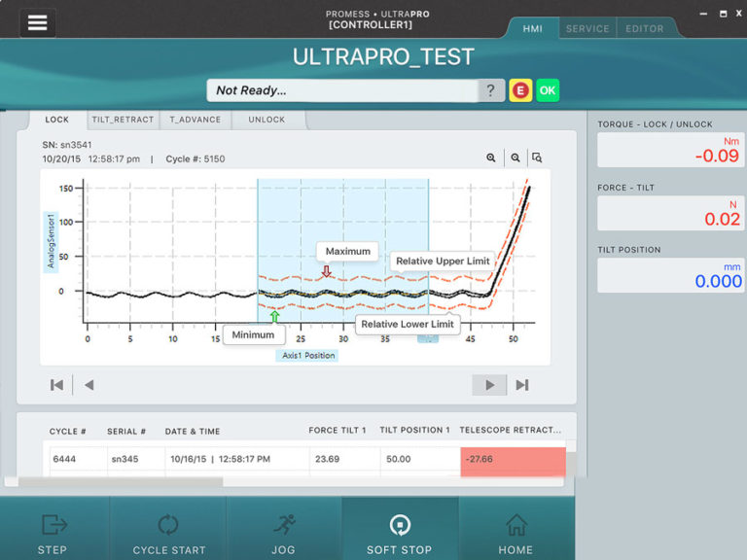Viewport: 747px width, 560px height.
Task: Open the UNLOCK tab
Action: (x=267, y=120)
